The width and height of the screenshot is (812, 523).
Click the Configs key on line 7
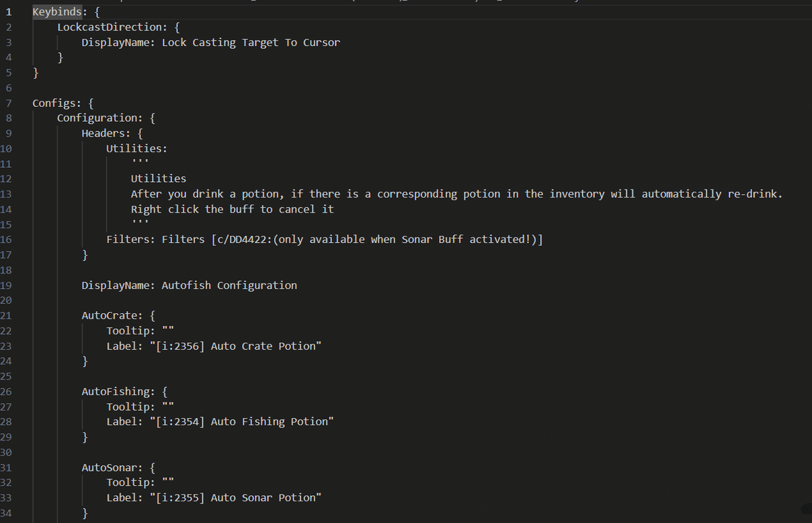[x=54, y=103]
